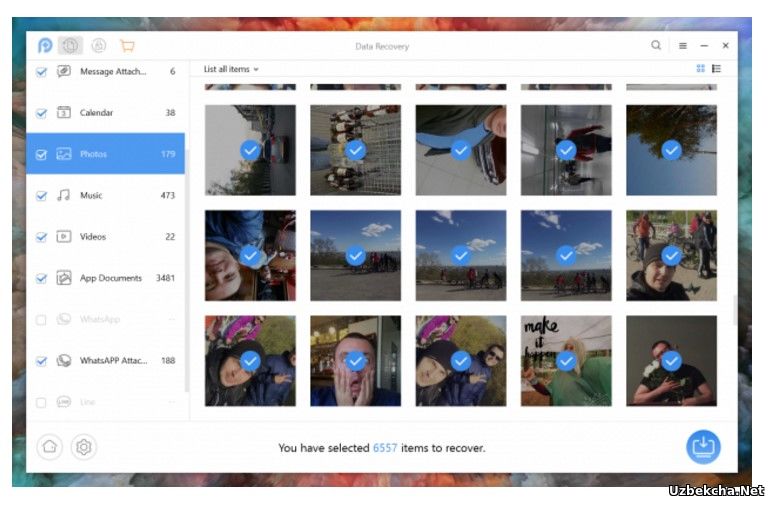Open the shopping cart purchase icon
This screenshot has width=775, height=506.
point(128,46)
